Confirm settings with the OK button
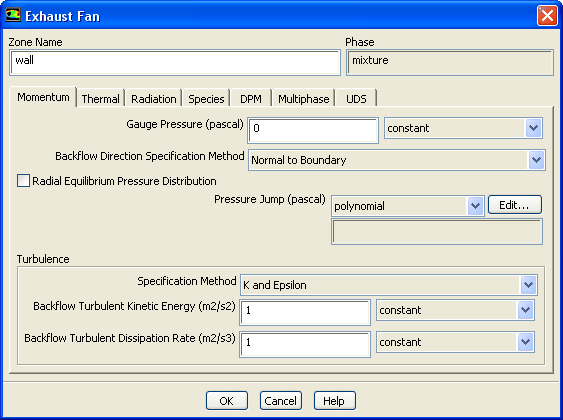The image size is (563, 420). (227, 401)
